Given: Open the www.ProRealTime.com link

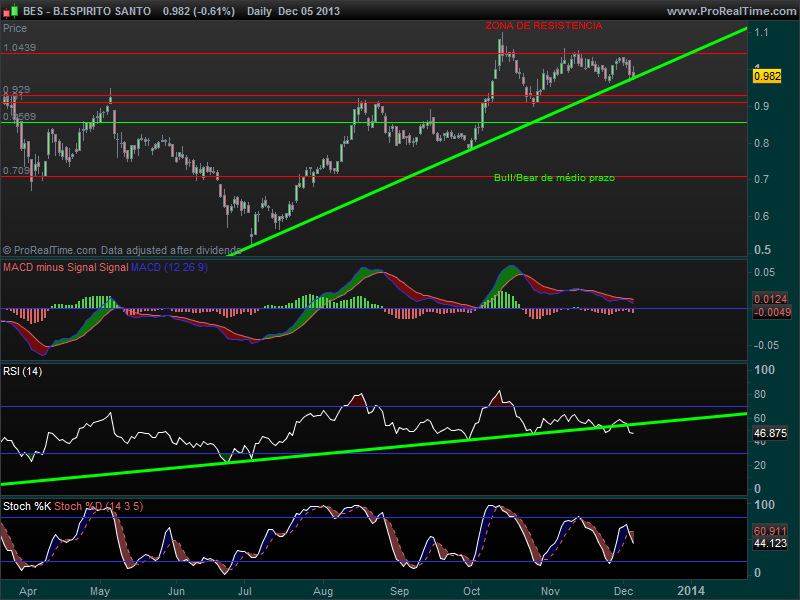Looking at the screenshot, I should point(732,11).
